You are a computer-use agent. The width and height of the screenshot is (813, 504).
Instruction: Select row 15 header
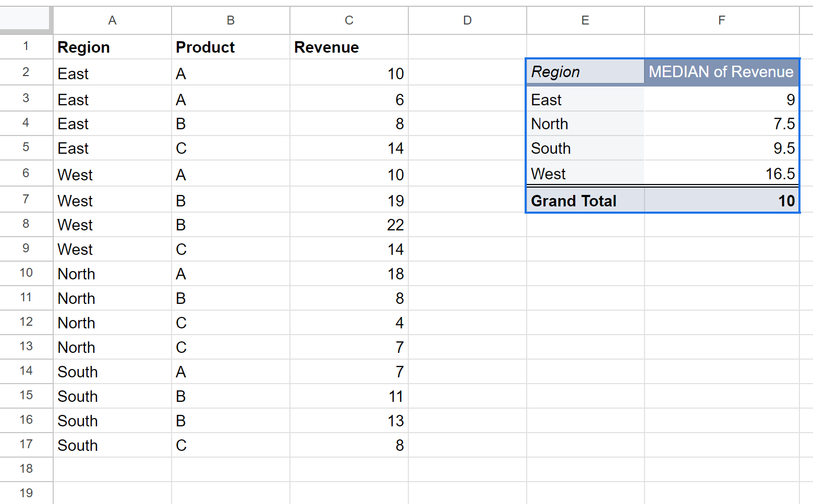tap(26, 396)
